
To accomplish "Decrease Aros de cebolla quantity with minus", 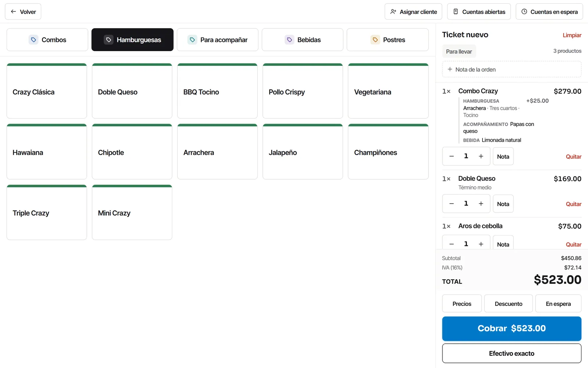I will click(452, 244).
